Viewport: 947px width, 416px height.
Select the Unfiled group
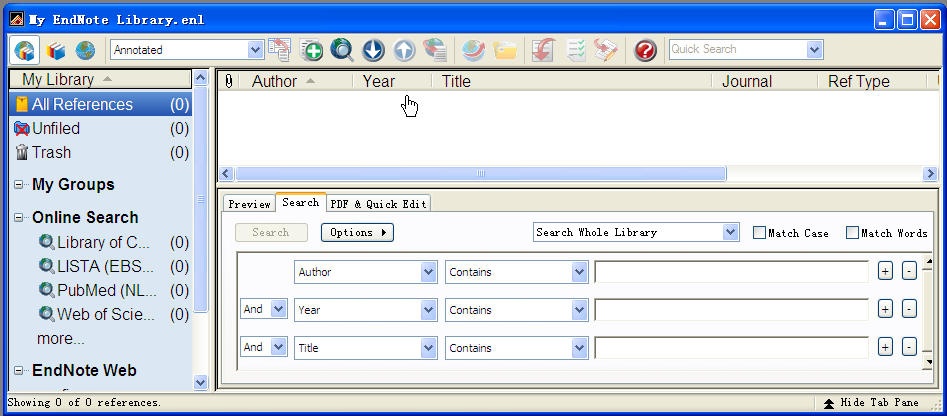[101, 129]
